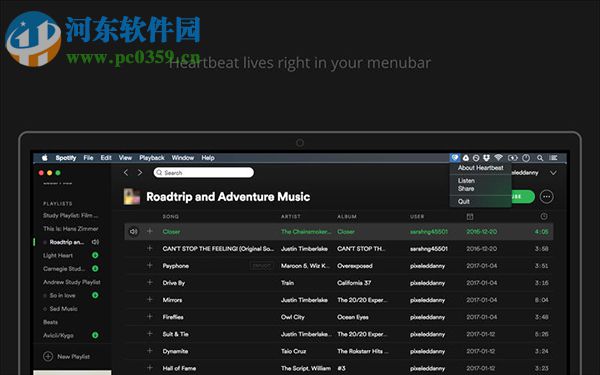The image size is (600, 375).
Task: Click the Google Drive menubar icon
Action: pos(466,158)
